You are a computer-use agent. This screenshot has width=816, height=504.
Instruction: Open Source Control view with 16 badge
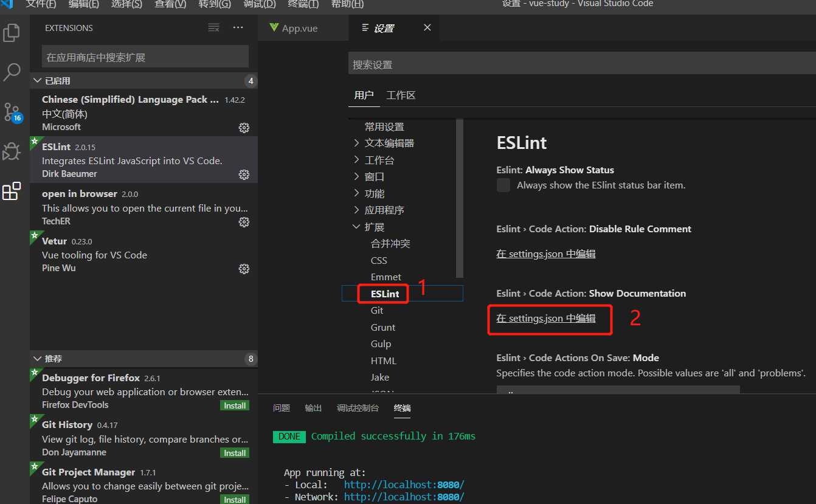point(12,112)
